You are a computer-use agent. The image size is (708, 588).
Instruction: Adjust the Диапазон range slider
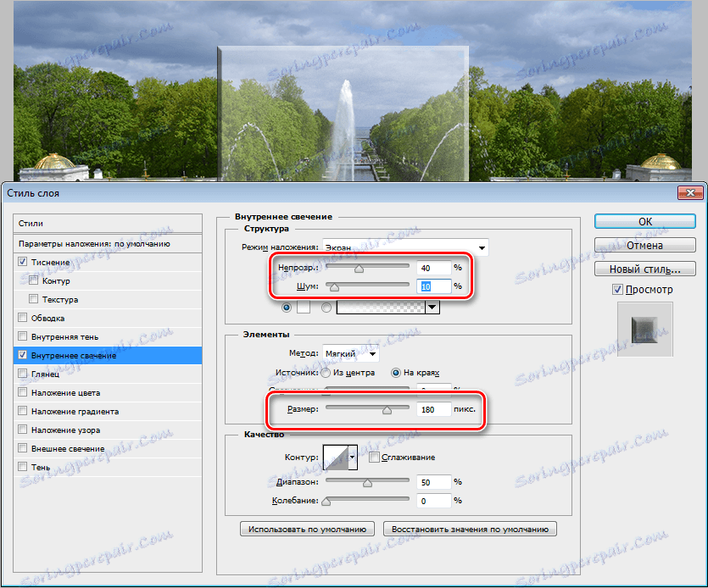tap(367, 483)
